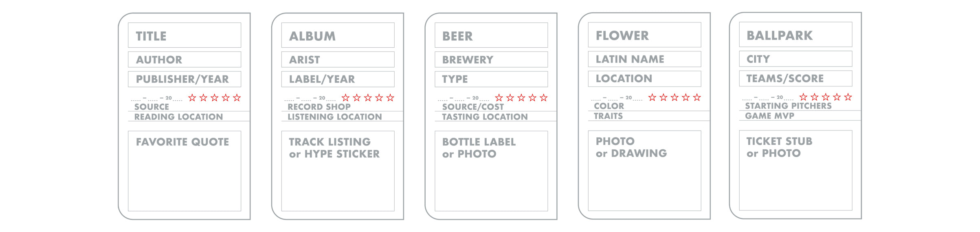
Task: Click the ALBUM name field
Action: click(338, 35)
